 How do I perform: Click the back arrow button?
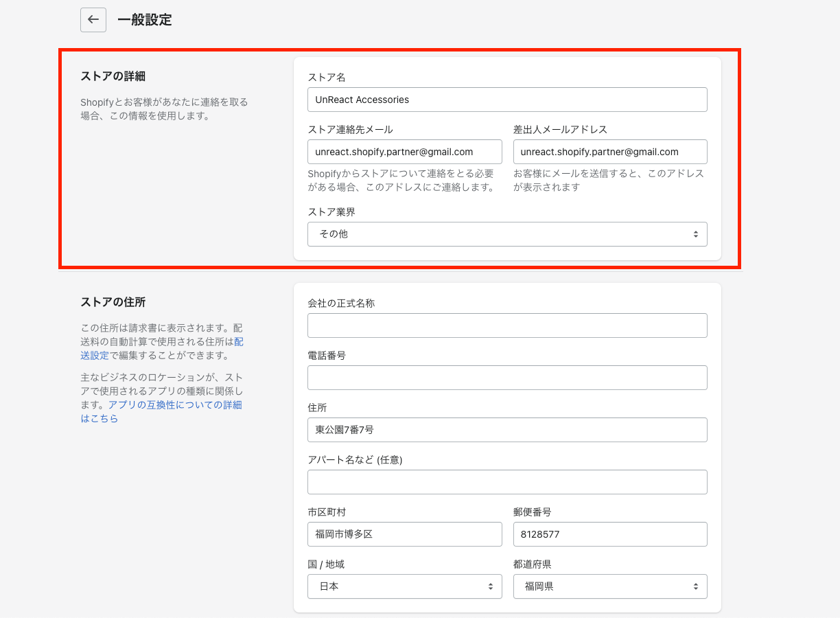click(x=93, y=20)
